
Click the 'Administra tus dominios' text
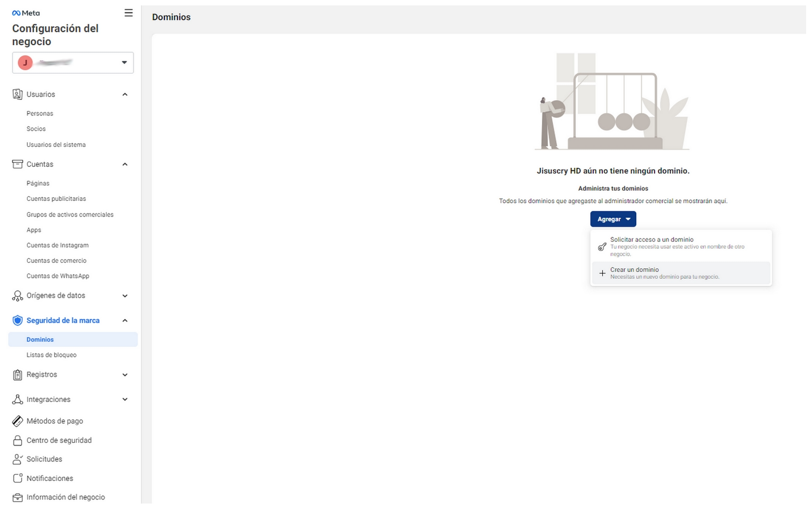(613, 188)
